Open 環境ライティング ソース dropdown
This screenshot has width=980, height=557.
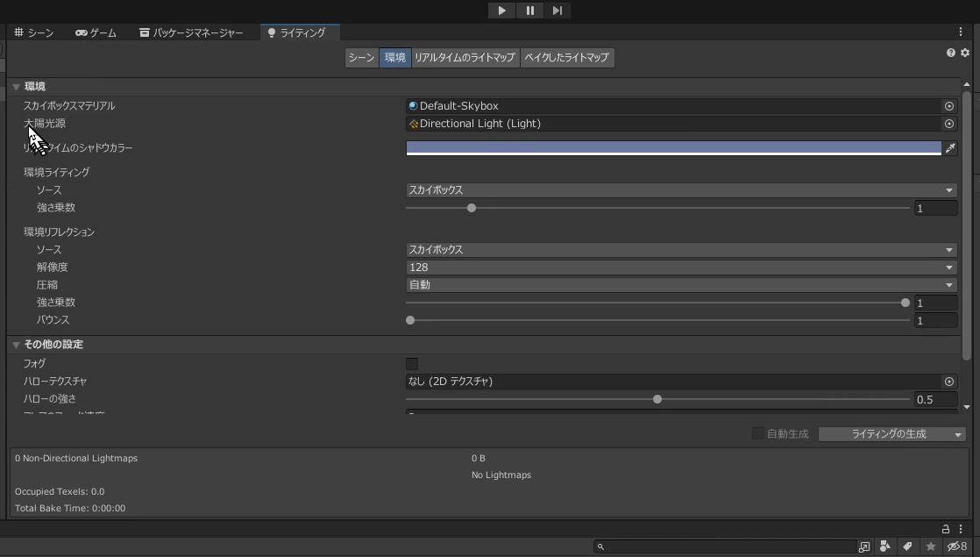681,190
